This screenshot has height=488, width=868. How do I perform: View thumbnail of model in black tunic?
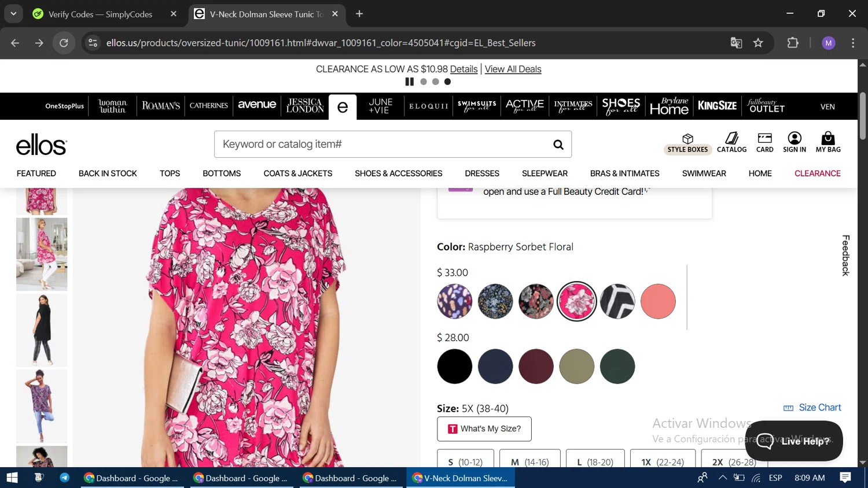42,330
